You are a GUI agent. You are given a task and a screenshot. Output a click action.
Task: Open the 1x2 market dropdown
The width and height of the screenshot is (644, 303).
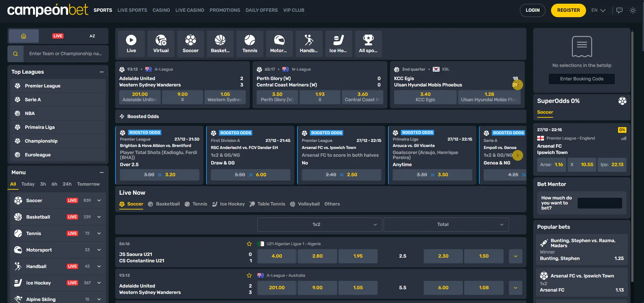tap(319, 225)
